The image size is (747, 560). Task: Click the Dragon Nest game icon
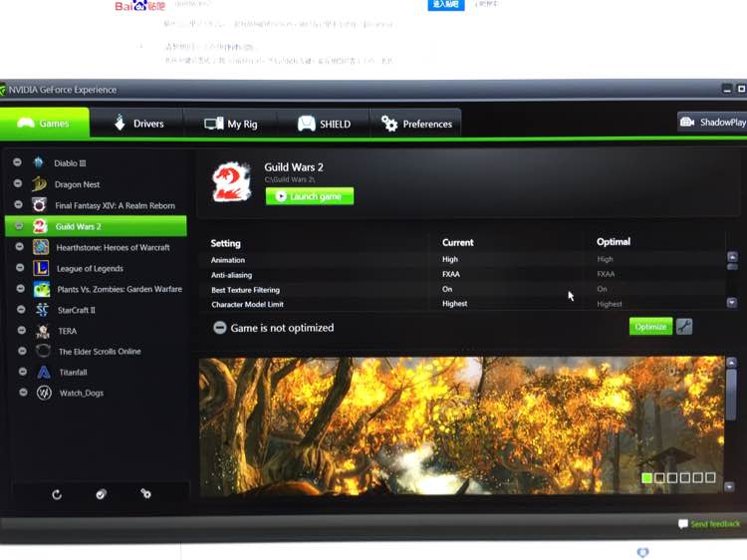[39, 183]
